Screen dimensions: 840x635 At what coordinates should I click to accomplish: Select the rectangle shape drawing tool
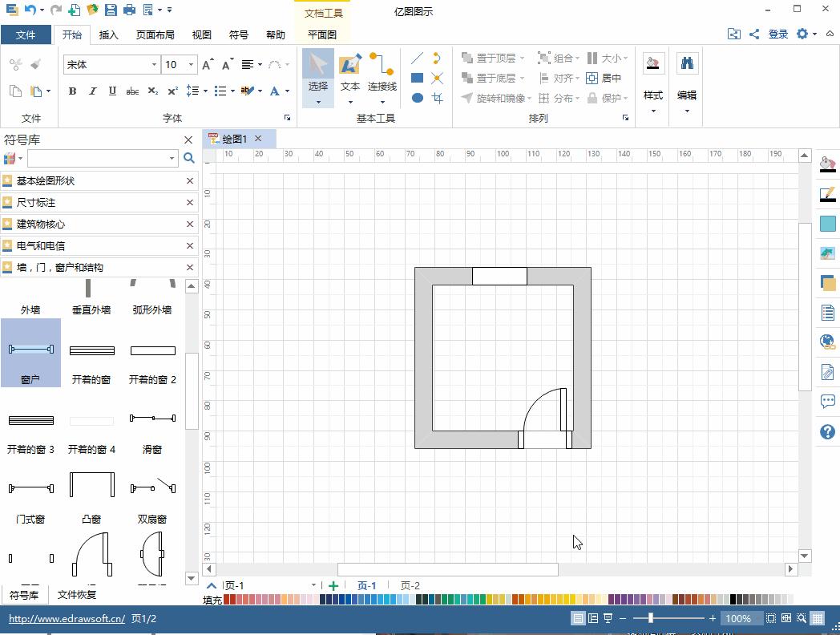click(x=417, y=78)
